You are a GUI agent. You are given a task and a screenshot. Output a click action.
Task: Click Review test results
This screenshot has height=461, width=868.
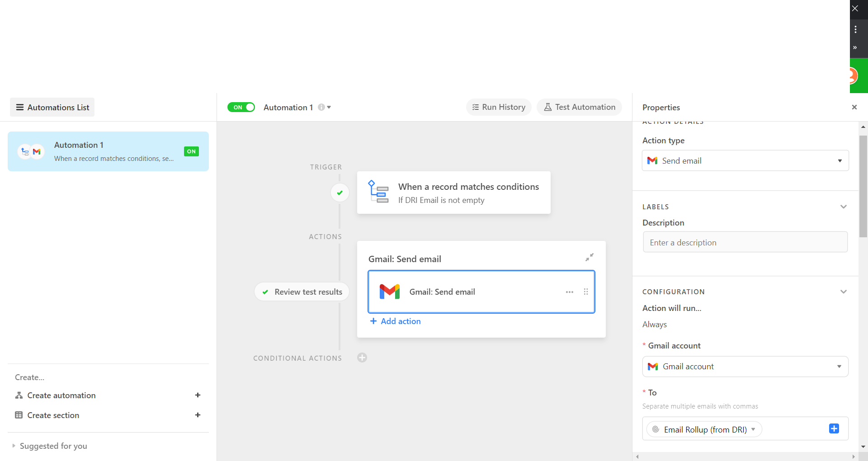point(302,292)
